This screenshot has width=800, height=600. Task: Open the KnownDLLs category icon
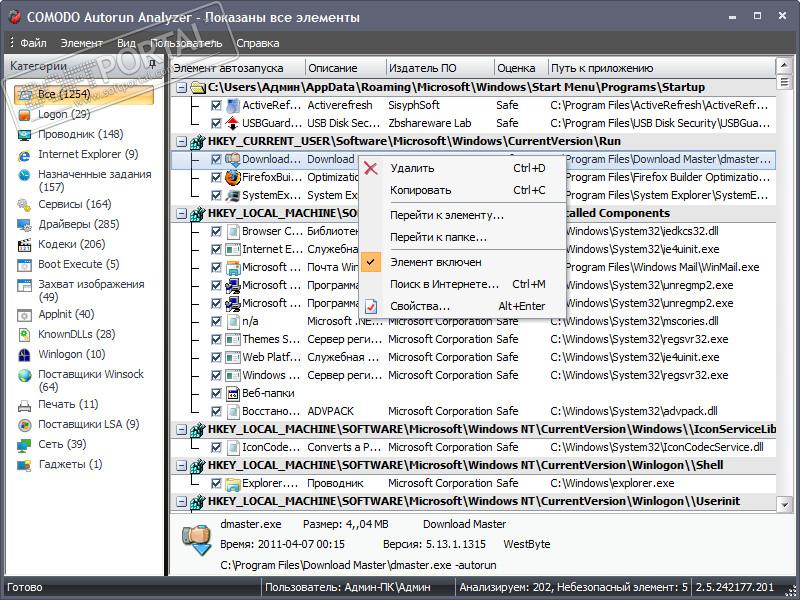pyautogui.click(x=24, y=335)
